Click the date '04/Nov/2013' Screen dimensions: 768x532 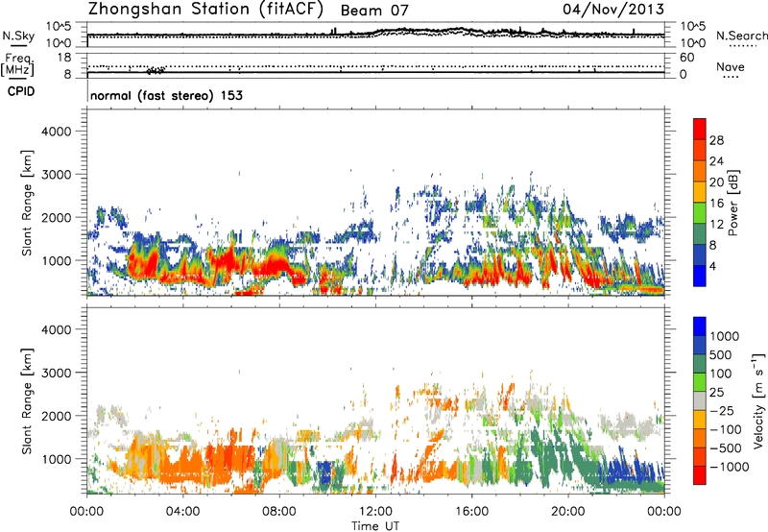(613, 9)
